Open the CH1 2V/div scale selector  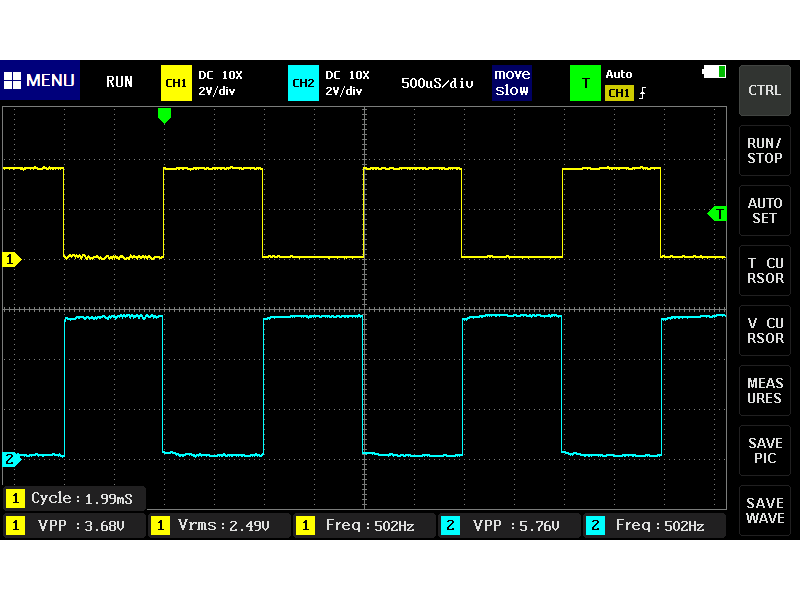click(x=218, y=90)
